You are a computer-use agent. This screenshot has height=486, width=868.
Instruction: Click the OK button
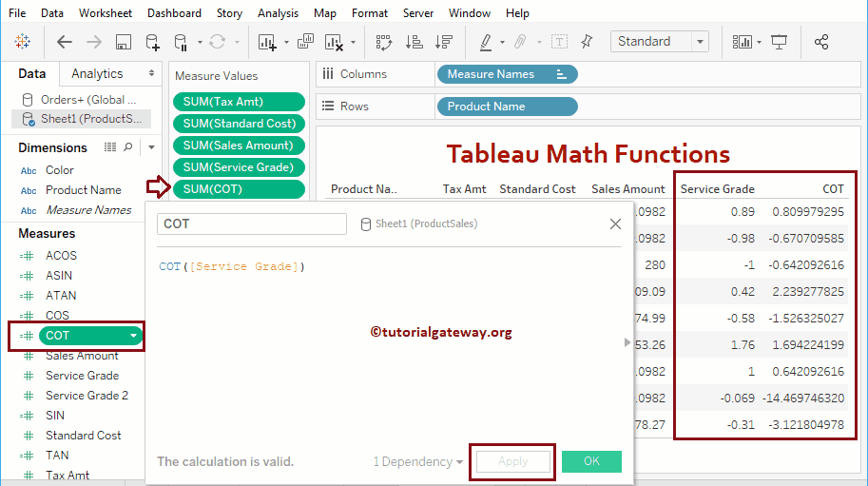[x=591, y=461]
